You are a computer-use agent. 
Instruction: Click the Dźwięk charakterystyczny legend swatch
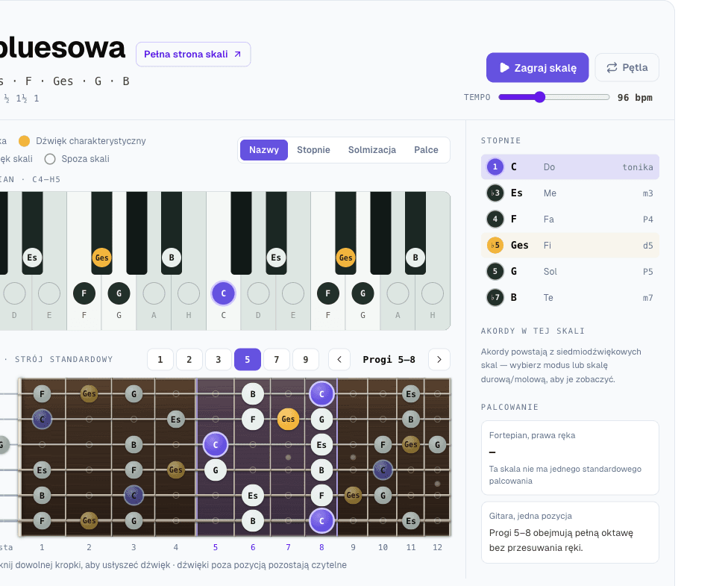pos(24,141)
